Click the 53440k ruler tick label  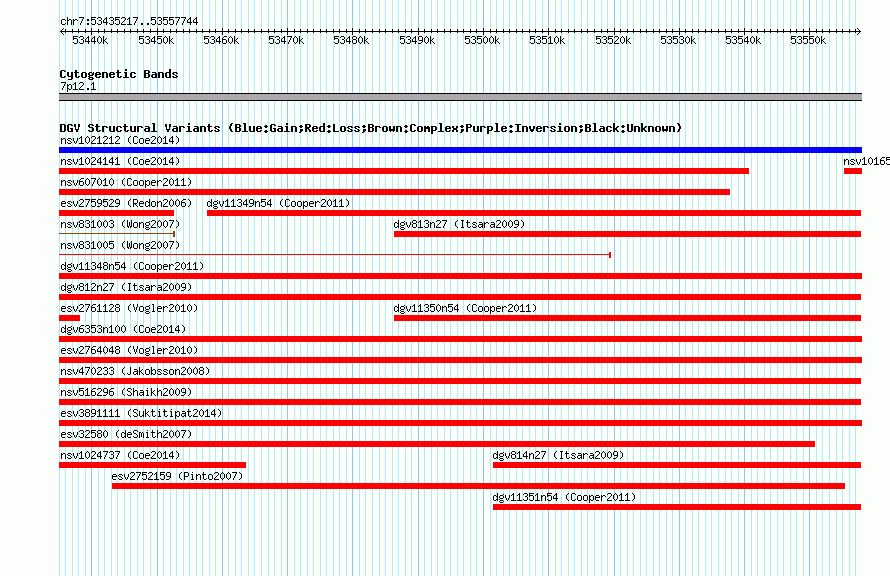coord(90,40)
